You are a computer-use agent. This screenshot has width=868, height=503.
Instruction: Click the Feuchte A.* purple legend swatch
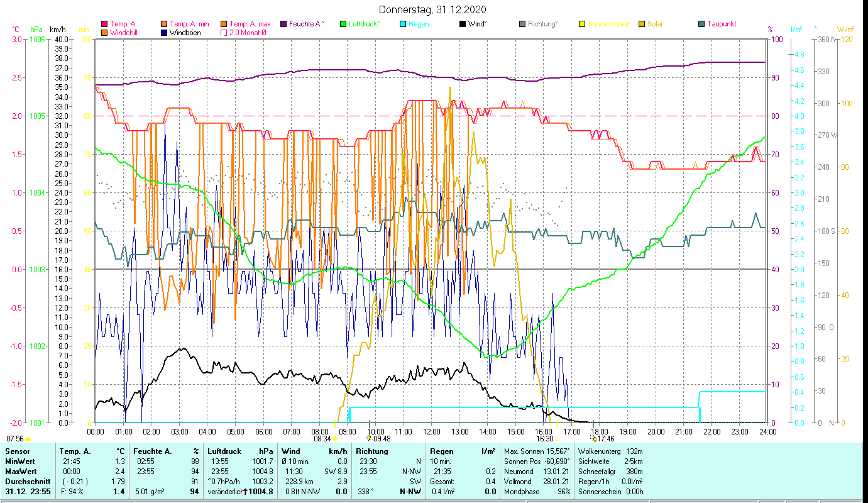[x=283, y=25]
